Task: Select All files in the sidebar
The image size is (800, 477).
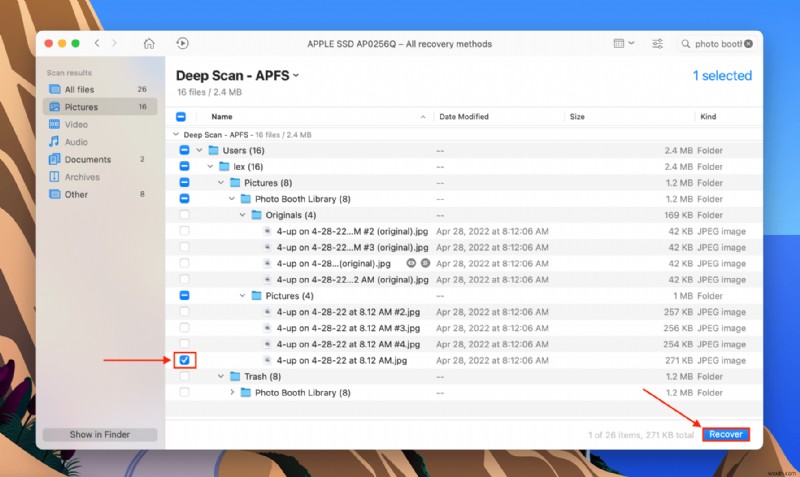Action: 100,89
